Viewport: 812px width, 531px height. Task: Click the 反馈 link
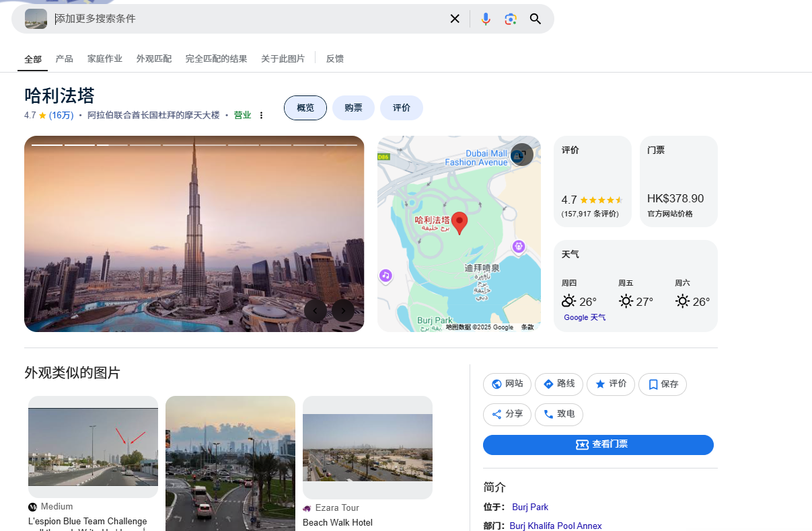point(335,58)
